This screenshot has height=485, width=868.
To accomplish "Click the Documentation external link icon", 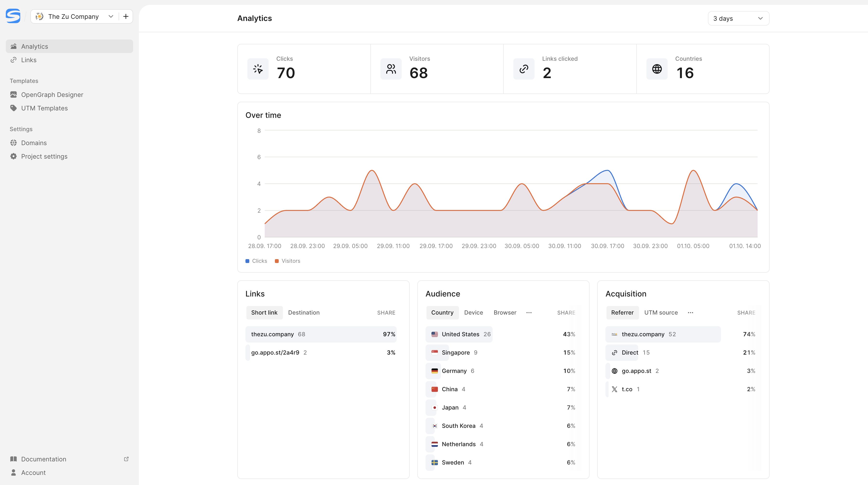I will pos(126,459).
